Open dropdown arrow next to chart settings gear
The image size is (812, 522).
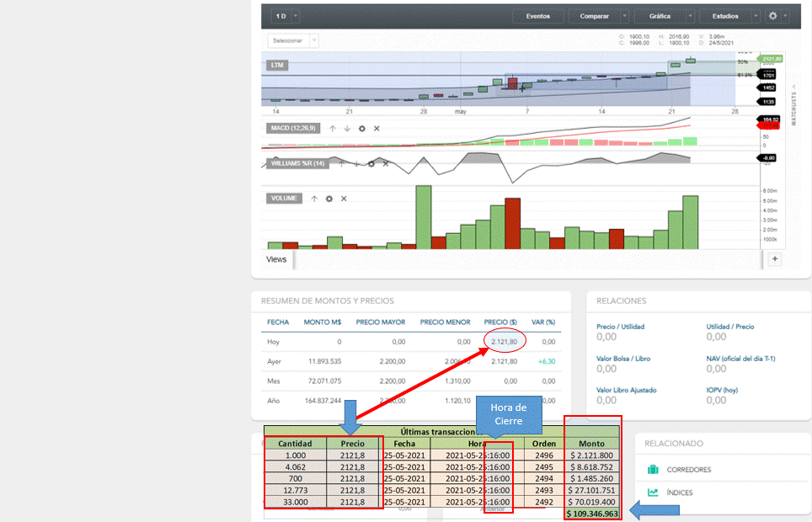point(785,16)
